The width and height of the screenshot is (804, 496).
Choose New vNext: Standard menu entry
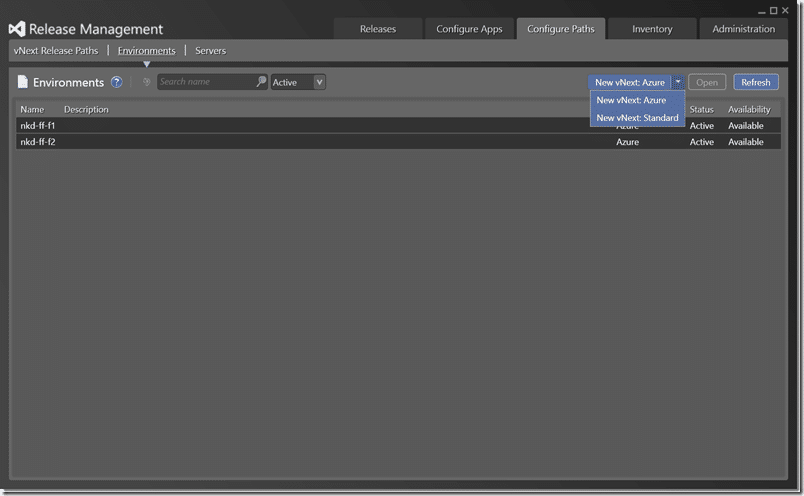(x=637, y=117)
